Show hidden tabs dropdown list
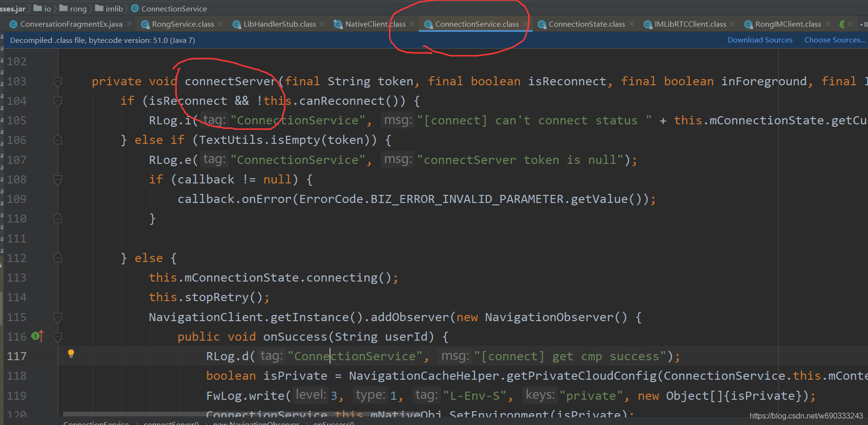This screenshot has height=425, width=868. click(x=864, y=24)
